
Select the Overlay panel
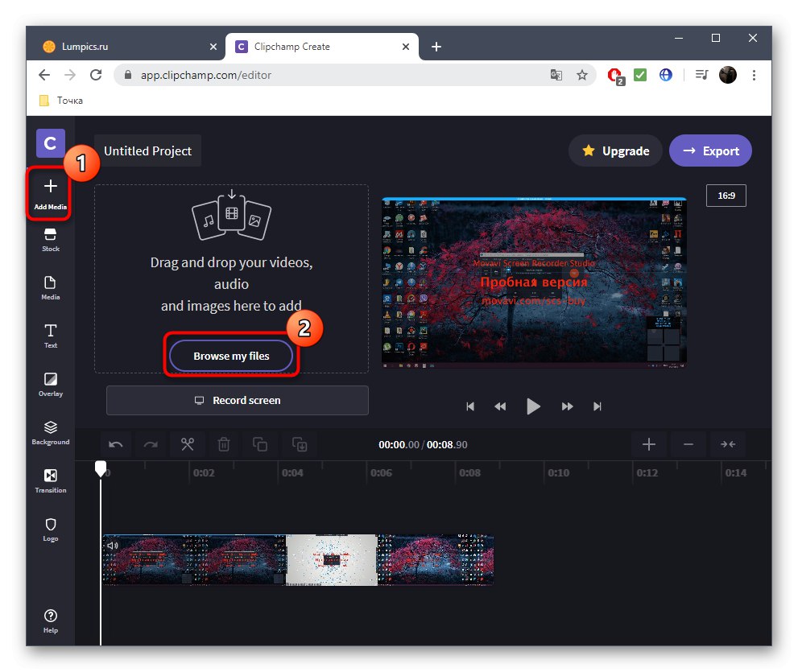50,385
